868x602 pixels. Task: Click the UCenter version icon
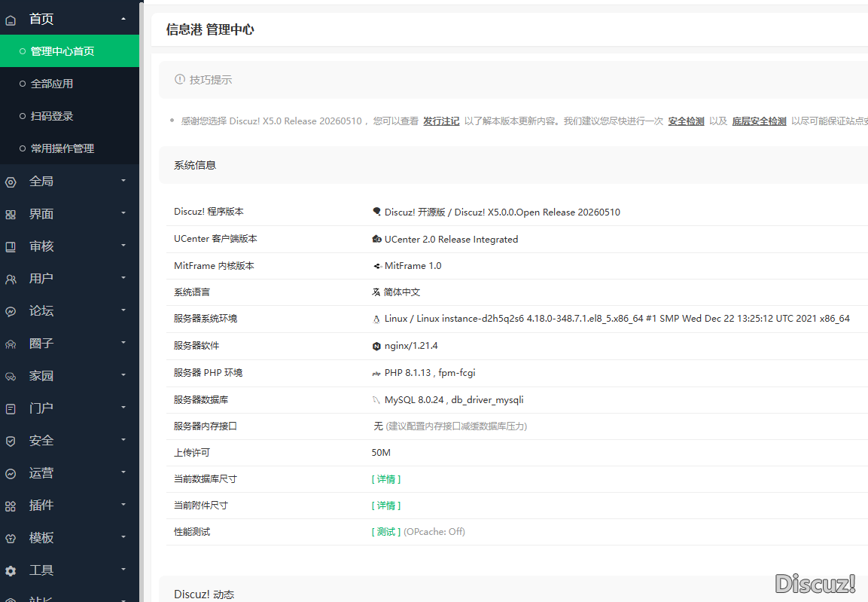click(x=376, y=239)
